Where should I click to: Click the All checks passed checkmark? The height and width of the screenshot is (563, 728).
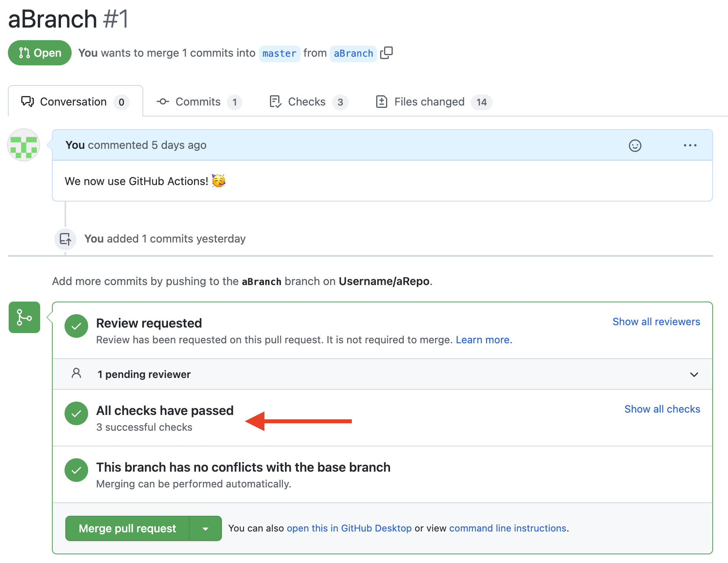click(76, 413)
